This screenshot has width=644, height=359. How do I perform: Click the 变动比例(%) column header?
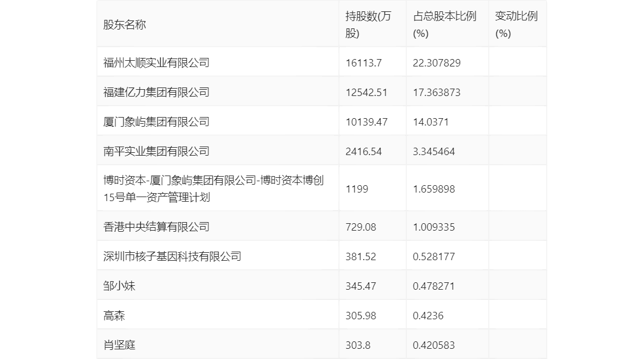pyautogui.click(x=516, y=24)
